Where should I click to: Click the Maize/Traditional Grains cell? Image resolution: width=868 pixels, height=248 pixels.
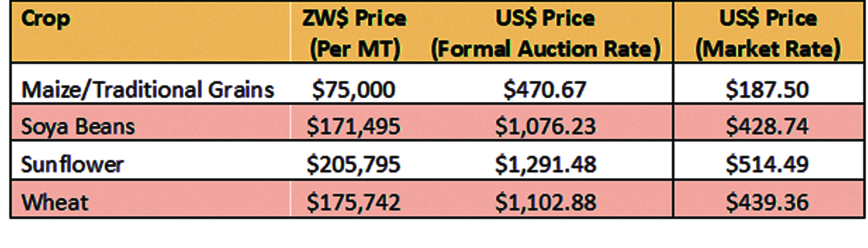tap(148, 90)
